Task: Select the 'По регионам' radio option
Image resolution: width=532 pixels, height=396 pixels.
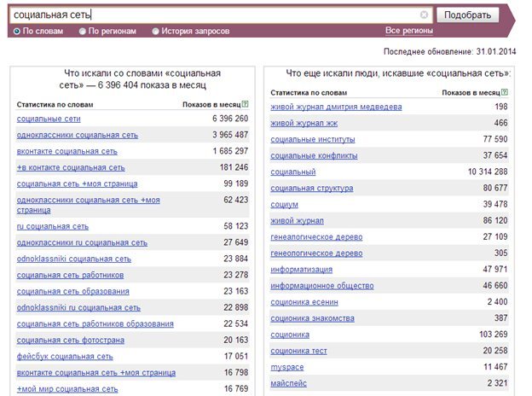Action: pyautogui.click(x=83, y=32)
